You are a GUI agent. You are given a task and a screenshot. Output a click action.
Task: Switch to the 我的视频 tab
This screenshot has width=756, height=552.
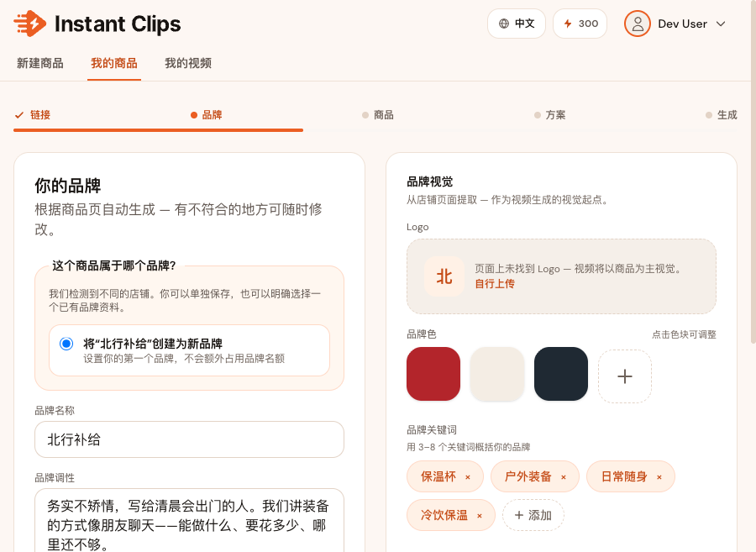[188, 63]
